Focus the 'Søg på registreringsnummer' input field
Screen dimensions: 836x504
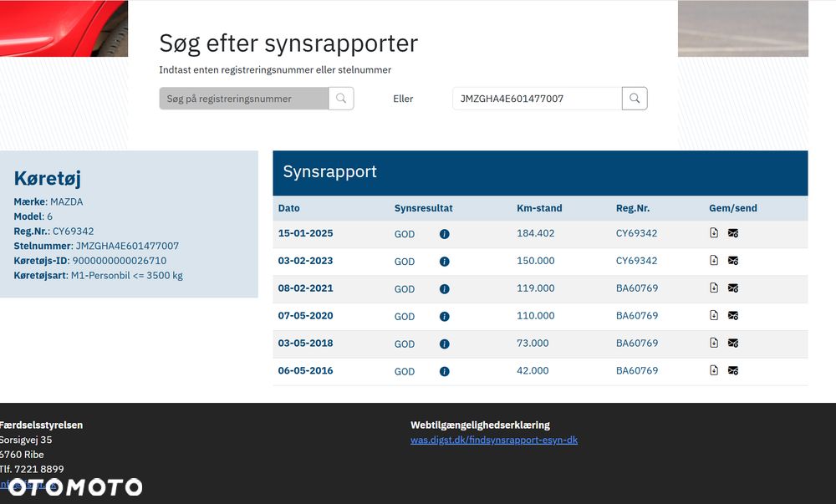tap(243, 99)
